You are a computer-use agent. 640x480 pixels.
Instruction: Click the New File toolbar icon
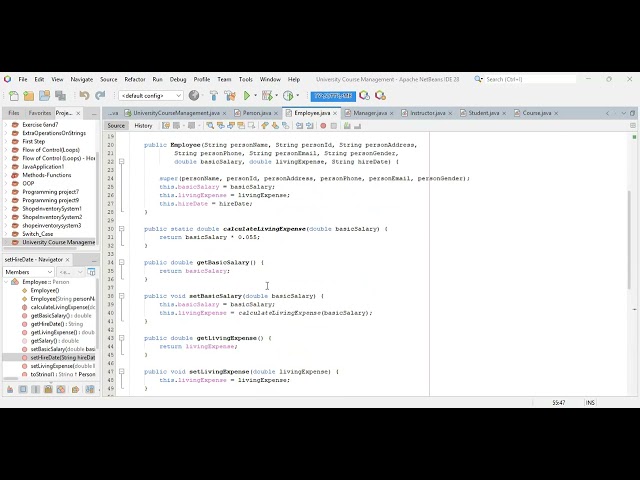pos(13,96)
